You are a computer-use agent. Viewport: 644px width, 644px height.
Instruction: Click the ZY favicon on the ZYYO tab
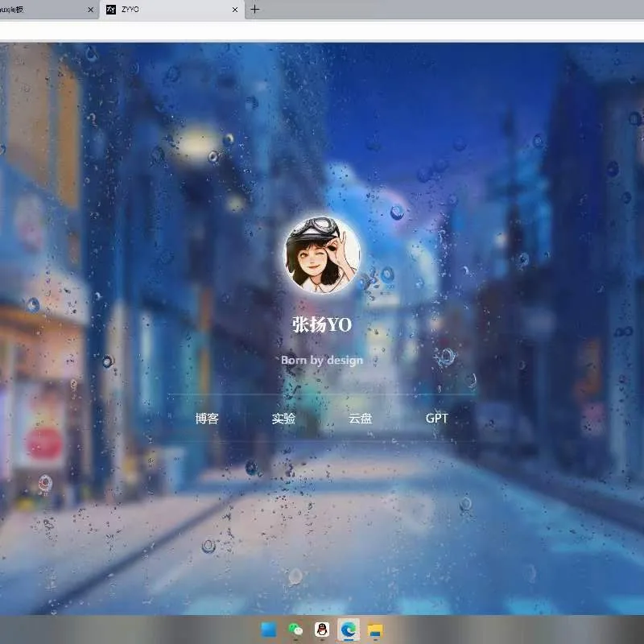point(111,10)
